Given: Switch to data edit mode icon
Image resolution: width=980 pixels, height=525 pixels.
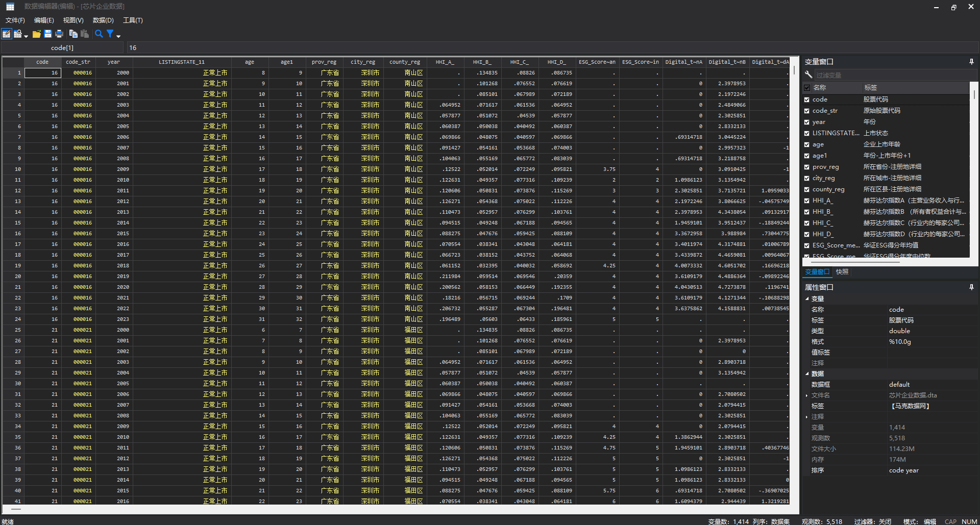Looking at the screenshot, I should 7,34.
